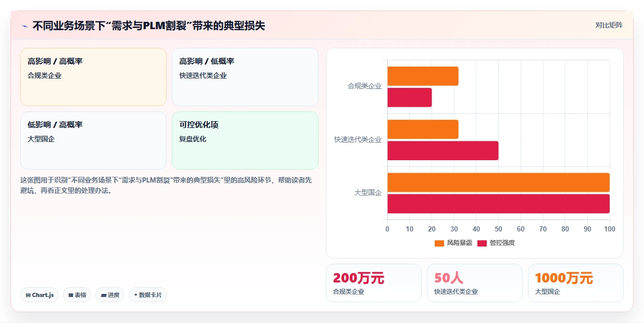Select the 对比矩阵 label at top right

point(609,25)
